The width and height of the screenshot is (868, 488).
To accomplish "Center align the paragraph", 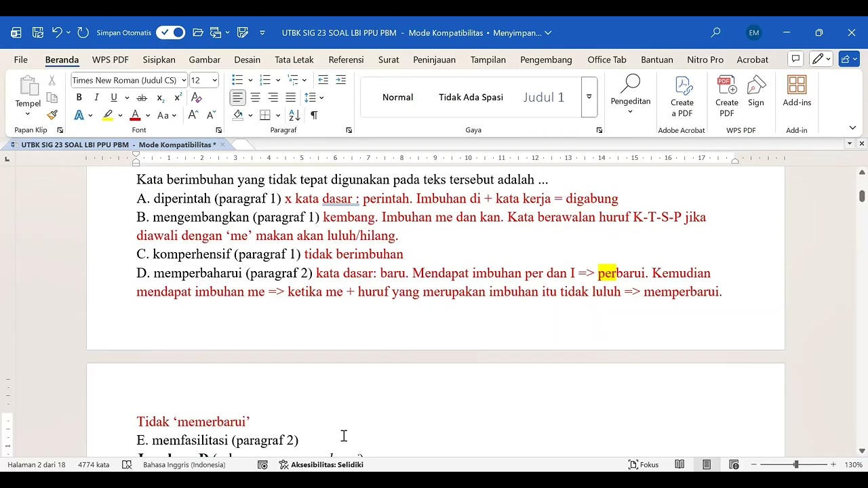I will 255,98.
